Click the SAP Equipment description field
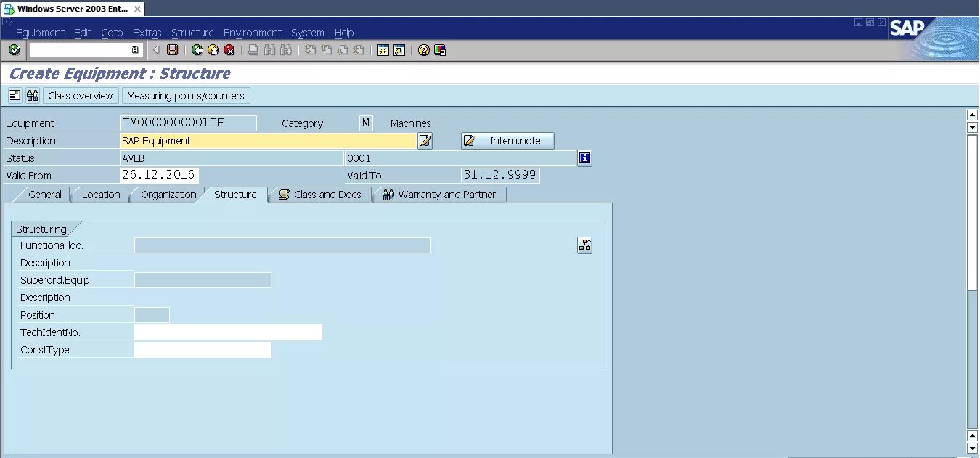Image resolution: width=980 pixels, height=458 pixels. tap(268, 141)
